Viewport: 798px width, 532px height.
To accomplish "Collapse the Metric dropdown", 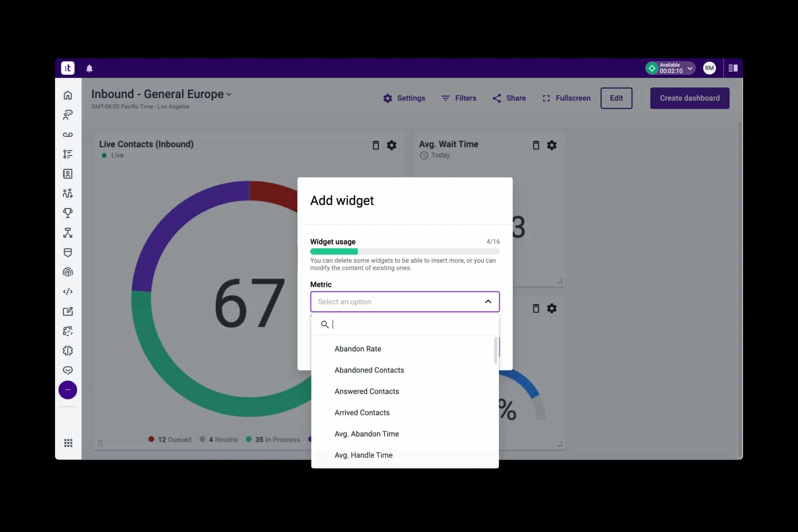I will [x=488, y=302].
